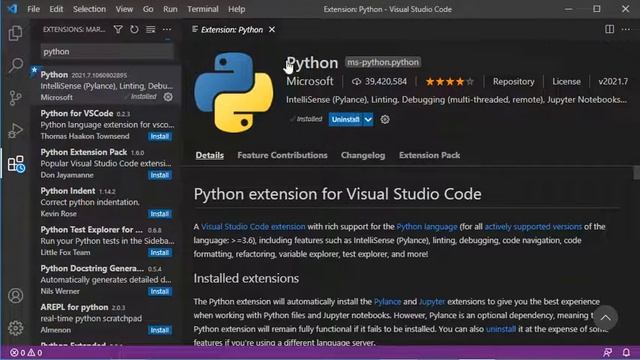Click the ms-python.python identifier badge

point(383,62)
